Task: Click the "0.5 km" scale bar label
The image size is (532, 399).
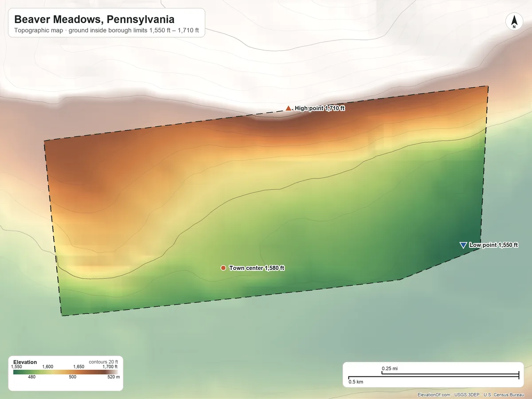Action: tap(356, 382)
